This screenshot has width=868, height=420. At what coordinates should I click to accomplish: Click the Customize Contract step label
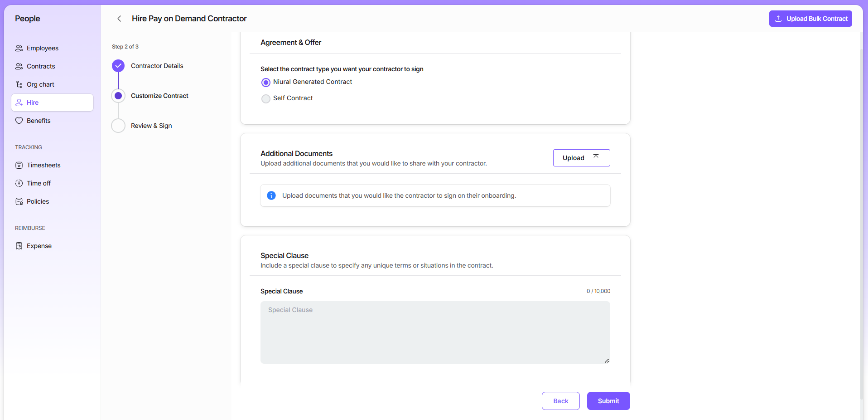click(x=159, y=96)
